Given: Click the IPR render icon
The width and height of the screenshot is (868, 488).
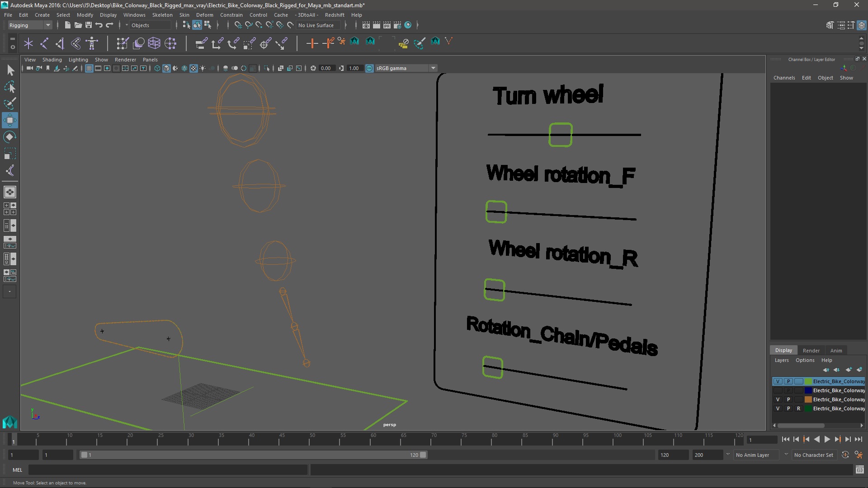Looking at the screenshot, I should pos(387,25).
